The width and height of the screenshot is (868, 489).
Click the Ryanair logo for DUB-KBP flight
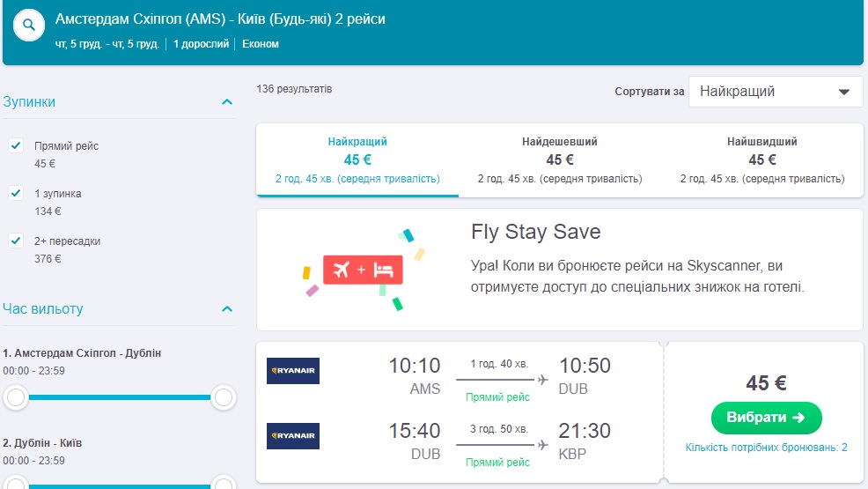[x=293, y=436]
